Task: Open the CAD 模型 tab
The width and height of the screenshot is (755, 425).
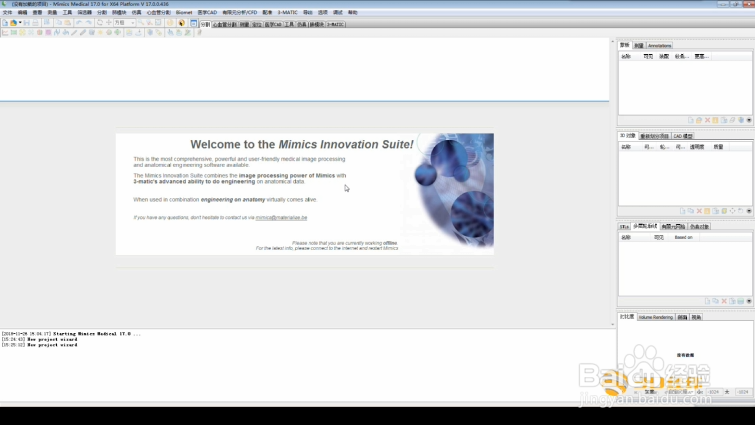Action: [683, 136]
